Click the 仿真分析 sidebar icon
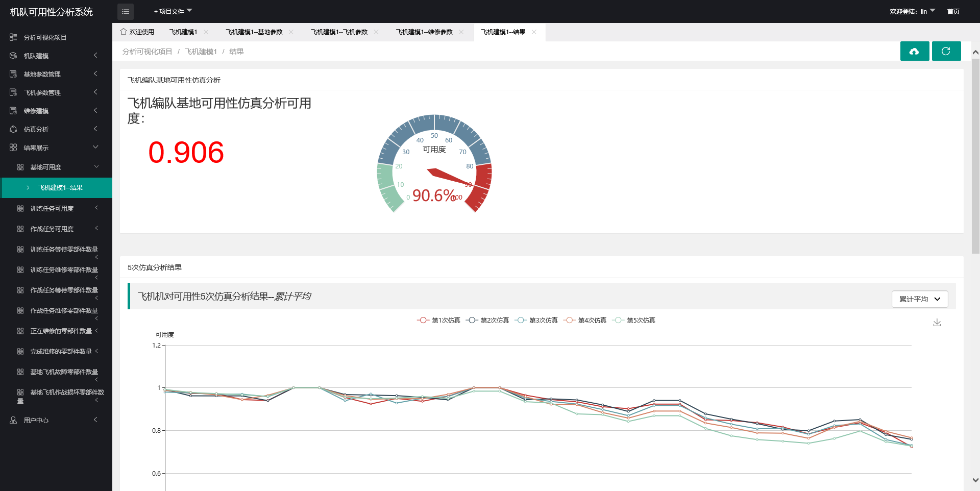 (x=13, y=129)
